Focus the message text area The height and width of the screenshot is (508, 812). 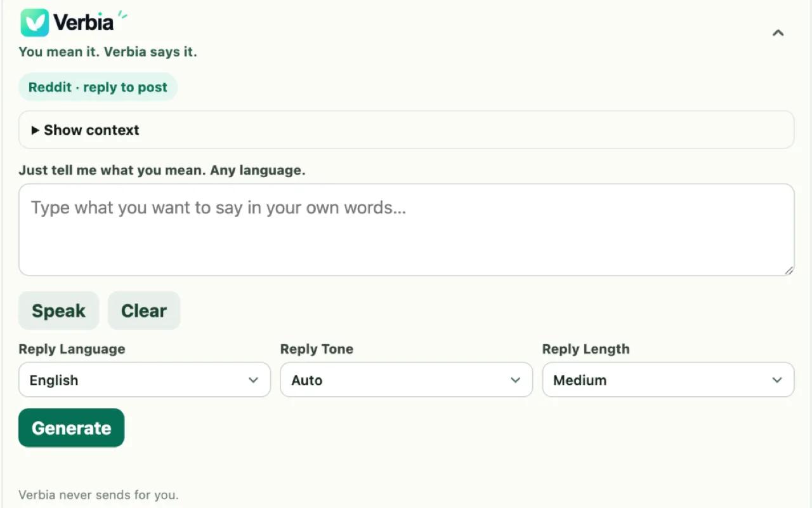pyautogui.click(x=406, y=230)
